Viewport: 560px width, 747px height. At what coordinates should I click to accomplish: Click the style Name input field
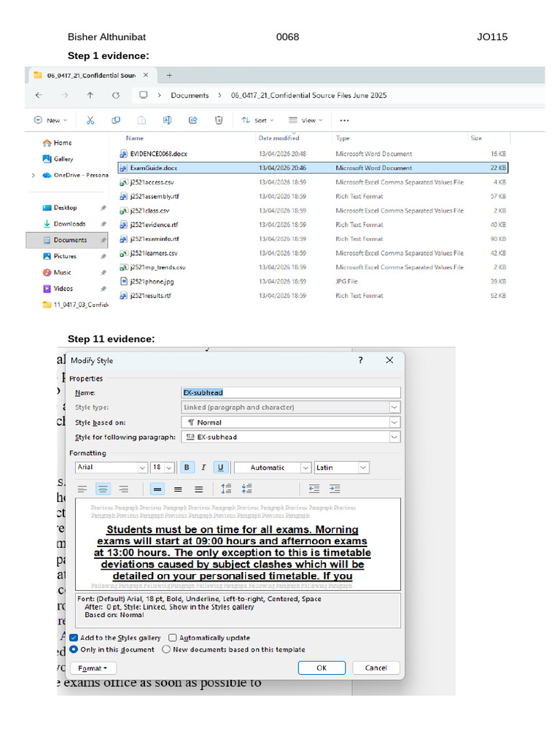click(x=291, y=392)
